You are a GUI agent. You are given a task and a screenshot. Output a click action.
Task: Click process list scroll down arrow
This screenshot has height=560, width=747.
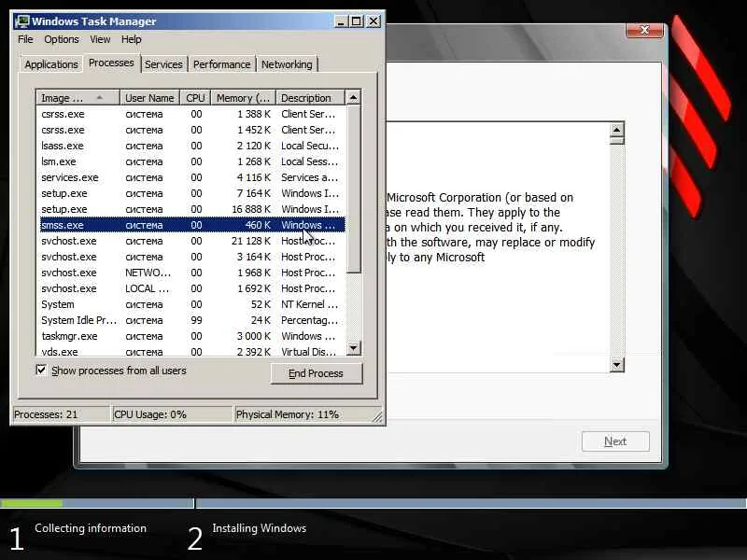[x=353, y=348]
